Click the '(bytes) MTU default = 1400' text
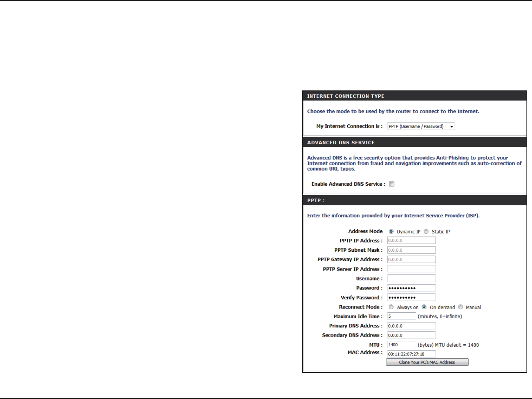 [x=448, y=345]
